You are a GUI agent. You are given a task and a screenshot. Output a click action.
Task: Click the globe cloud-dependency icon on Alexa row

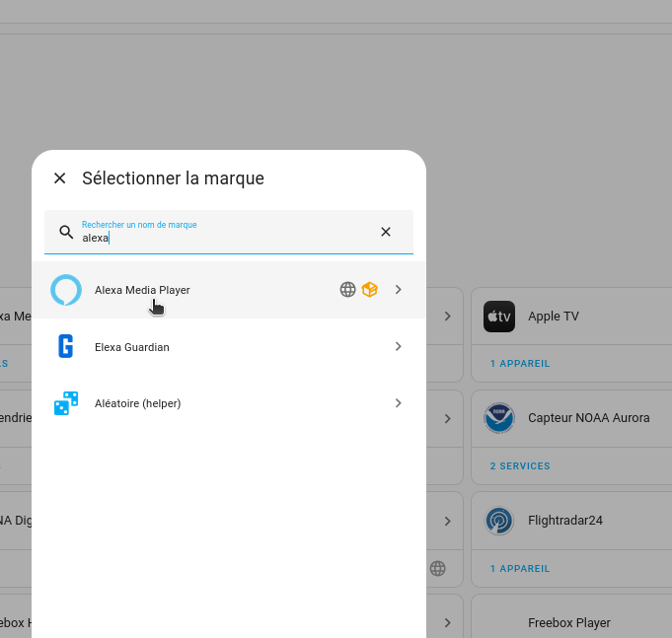pyautogui.click(x=347, y=290)
